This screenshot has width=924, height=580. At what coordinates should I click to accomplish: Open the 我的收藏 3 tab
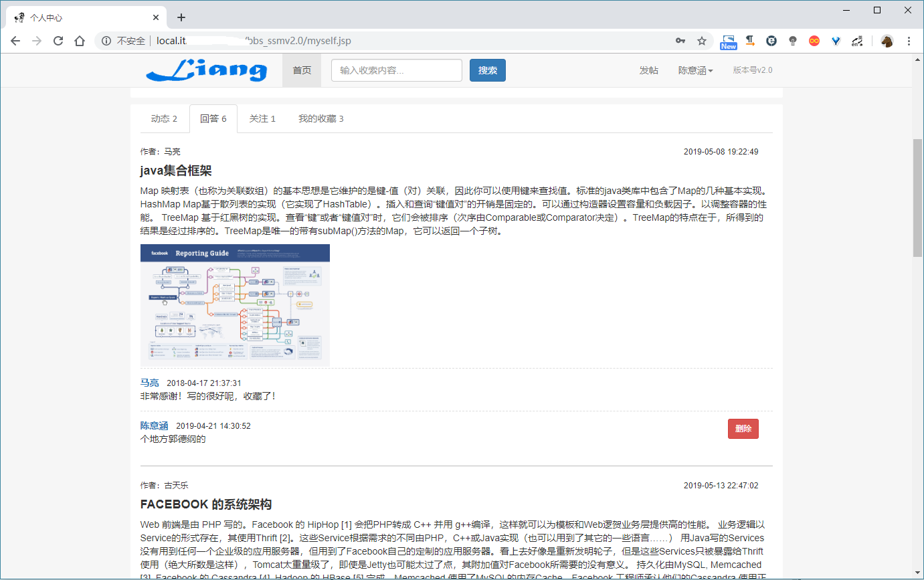320,118
